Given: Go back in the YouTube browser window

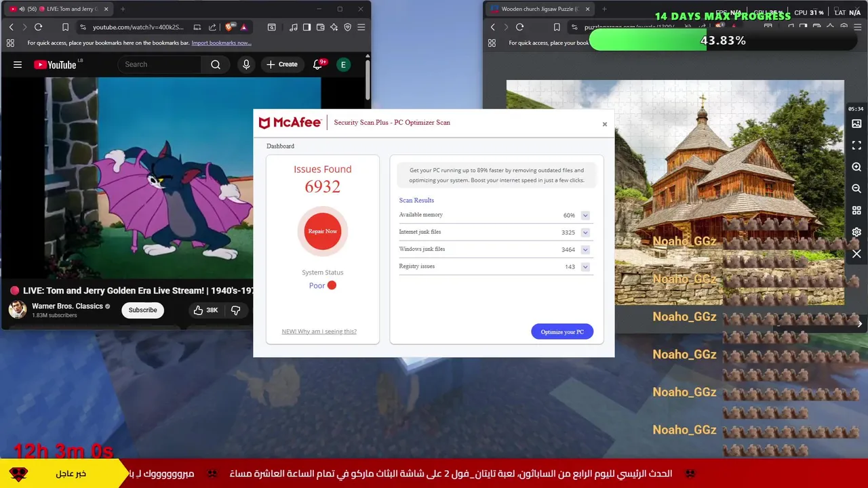Looking at the screenshot, I should pos(11,27).
